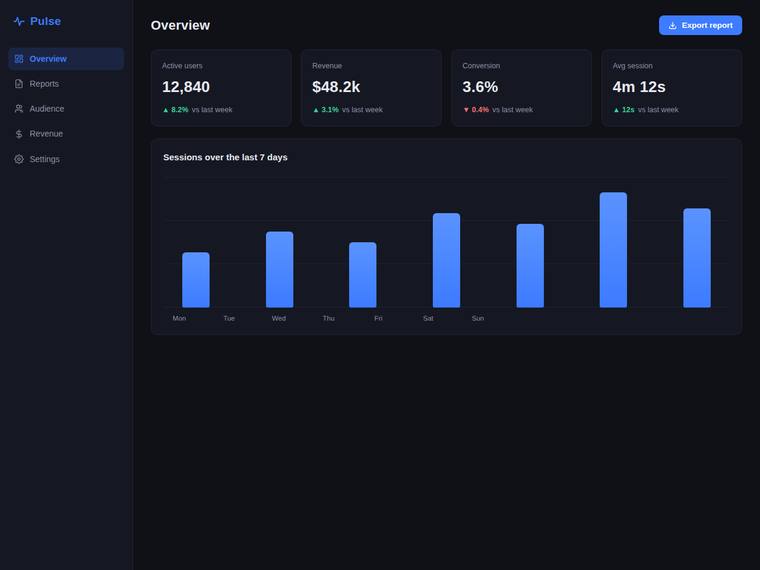Image resolution: width=760 pixels, height=570 pixels.
Task: Click the 3.1% change indicator
Action: tap(326, 110)
